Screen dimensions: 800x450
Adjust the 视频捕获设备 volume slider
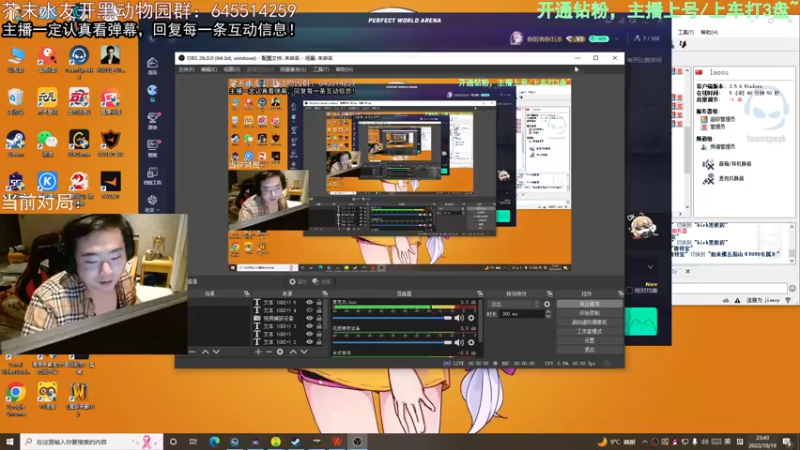point(392,342)
